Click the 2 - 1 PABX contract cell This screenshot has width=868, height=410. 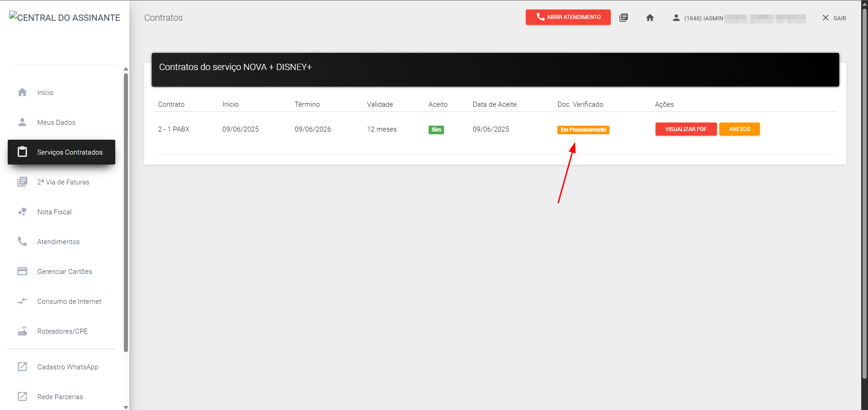tap(174, 129)
